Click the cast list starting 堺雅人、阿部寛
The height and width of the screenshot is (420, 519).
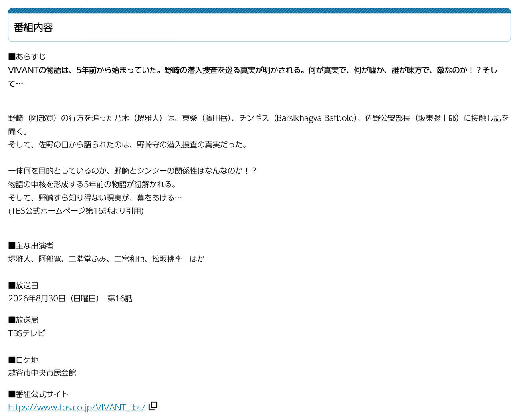point(107,259)
